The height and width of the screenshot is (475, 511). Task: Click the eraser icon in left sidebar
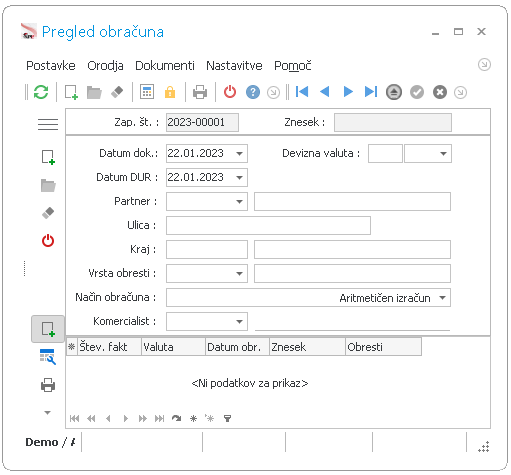(x=48, y=213)
